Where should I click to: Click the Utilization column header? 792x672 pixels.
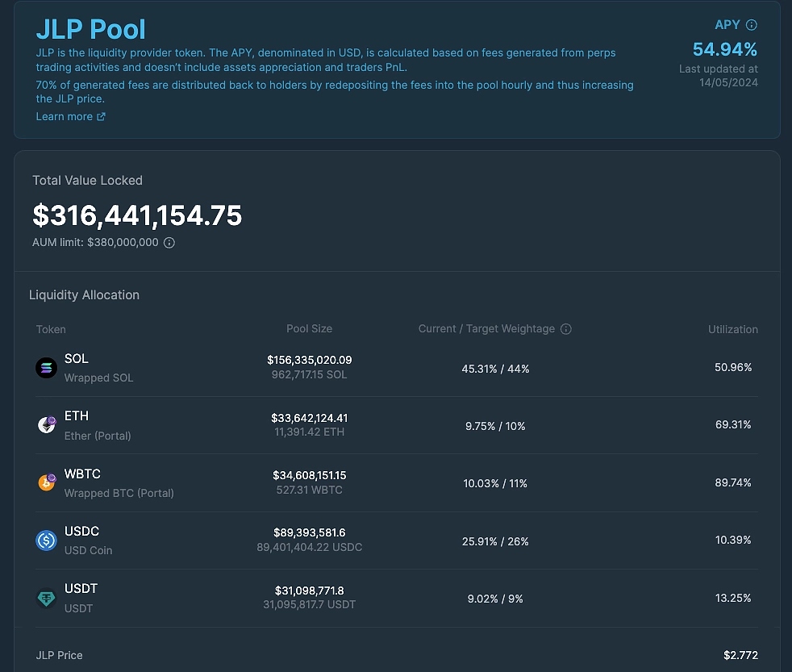[733, 329]
